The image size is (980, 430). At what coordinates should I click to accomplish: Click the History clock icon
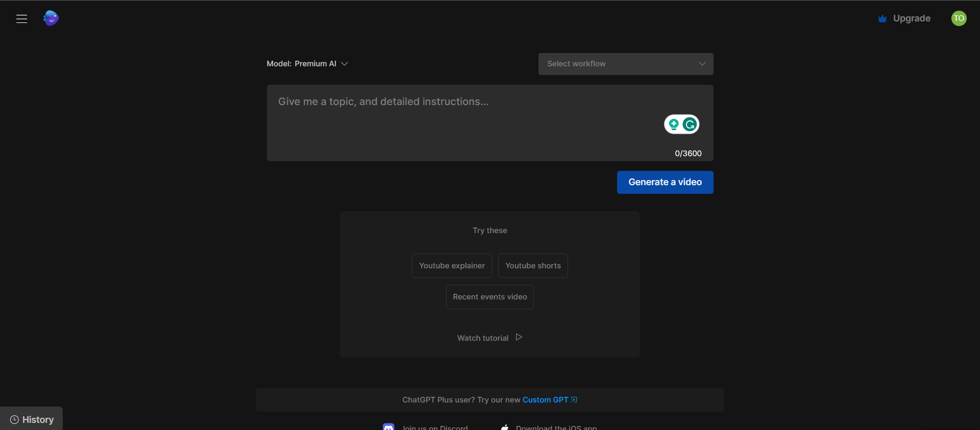tap(14, 420)
